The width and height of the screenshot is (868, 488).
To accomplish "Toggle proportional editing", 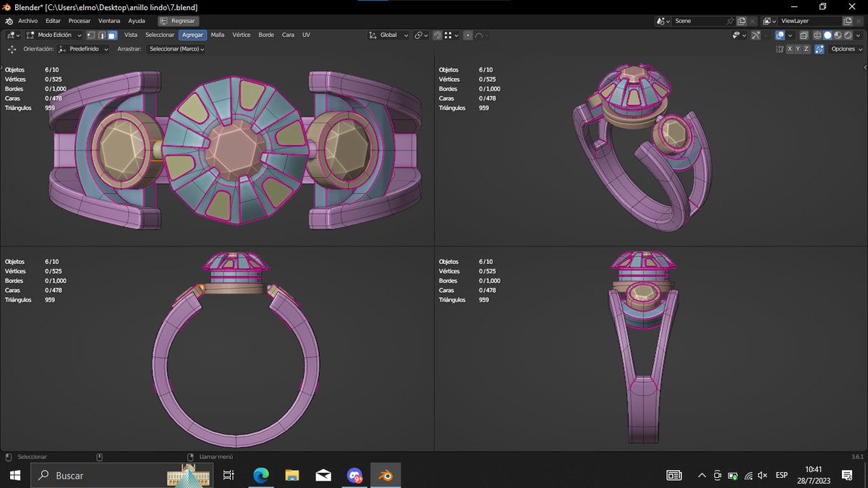I will click(468, 35).
